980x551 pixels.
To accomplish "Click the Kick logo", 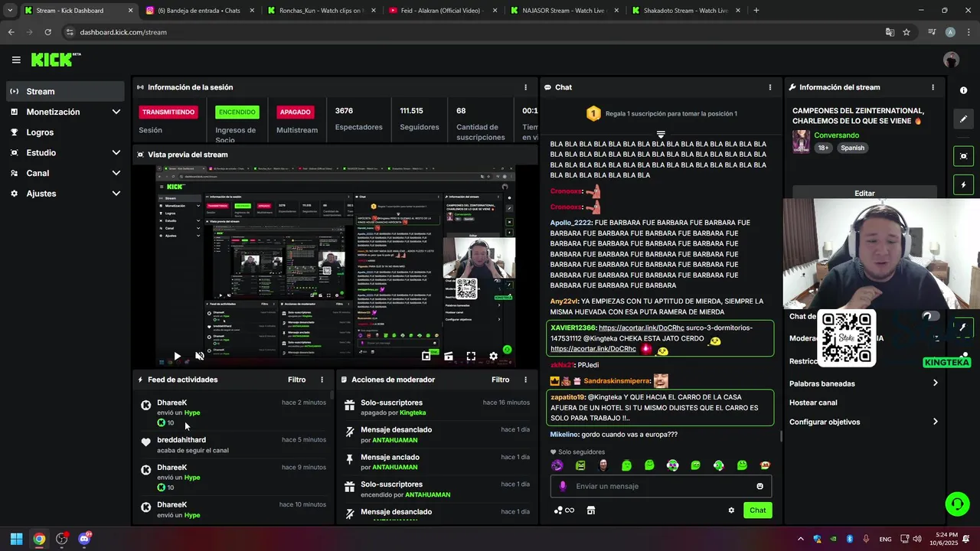I will 56,60.
